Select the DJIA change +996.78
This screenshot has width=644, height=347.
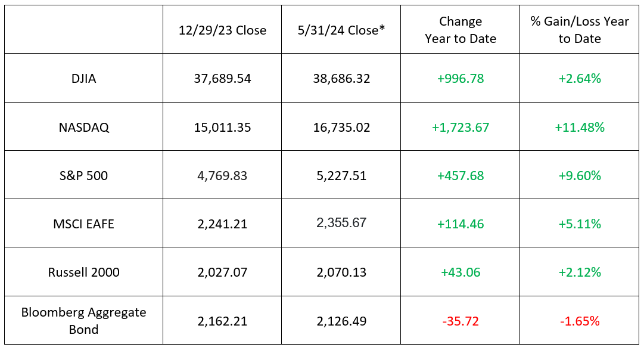(x=461, y=79)
